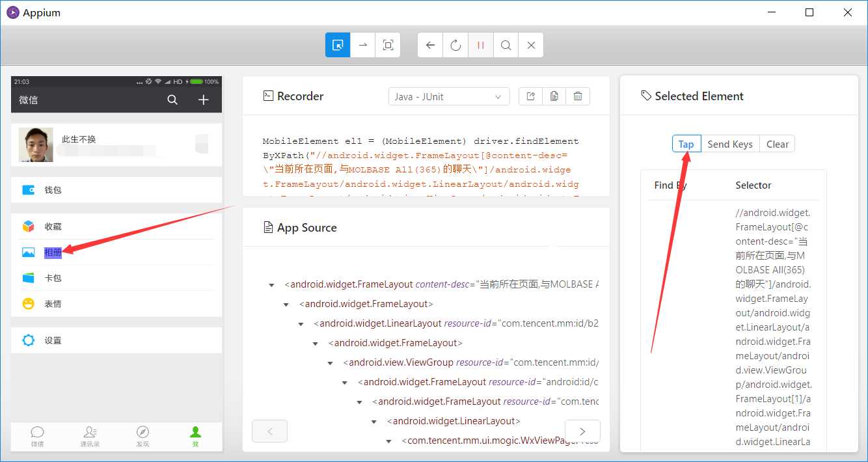Quit session with the X toolbar button

(x=531, y=45)
